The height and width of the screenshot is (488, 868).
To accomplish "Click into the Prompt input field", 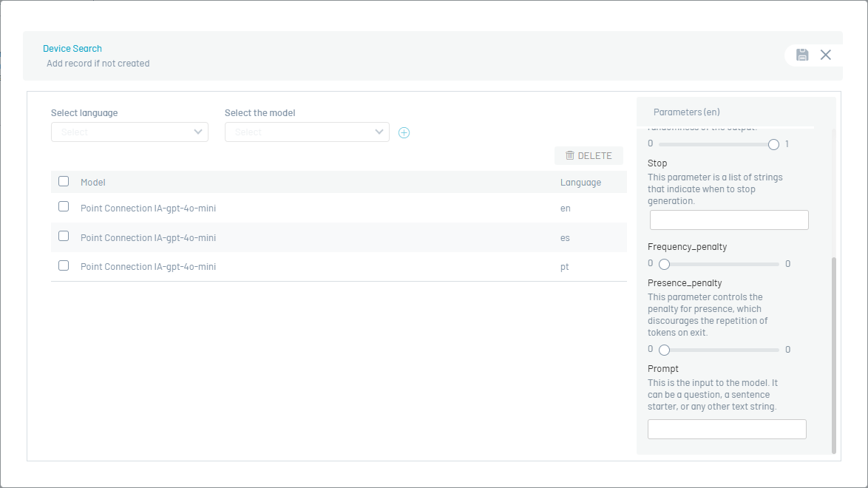I will [727, 429].
